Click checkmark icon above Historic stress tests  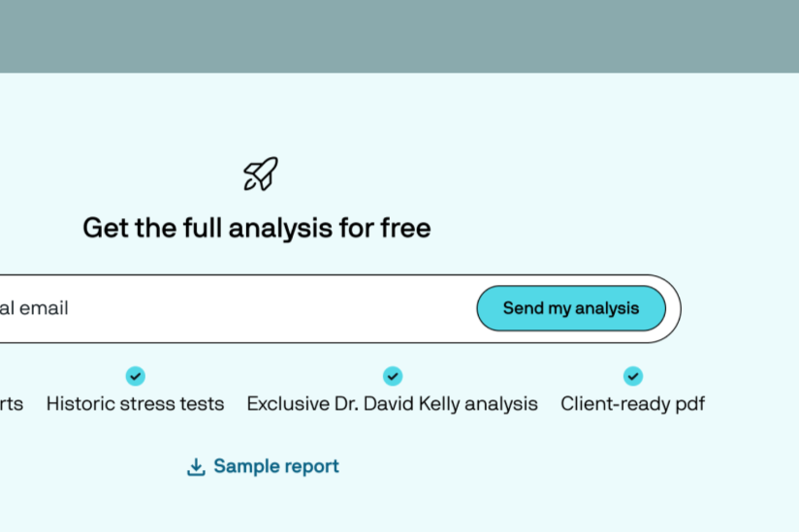click(x=136, y=376)
